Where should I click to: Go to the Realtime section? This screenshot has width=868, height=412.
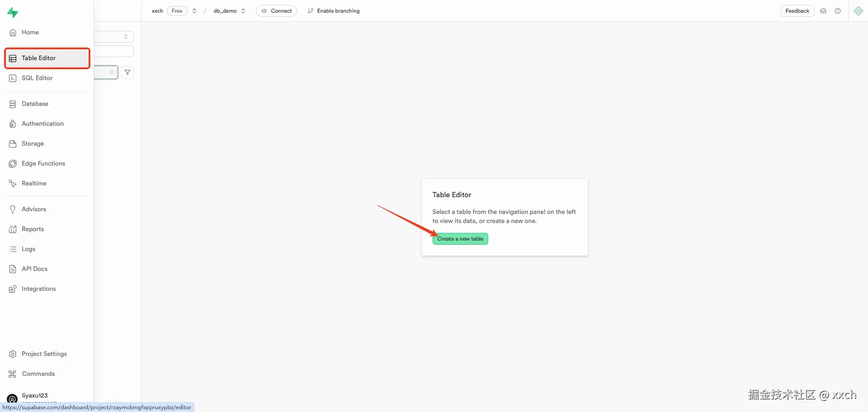coord(47,184)
